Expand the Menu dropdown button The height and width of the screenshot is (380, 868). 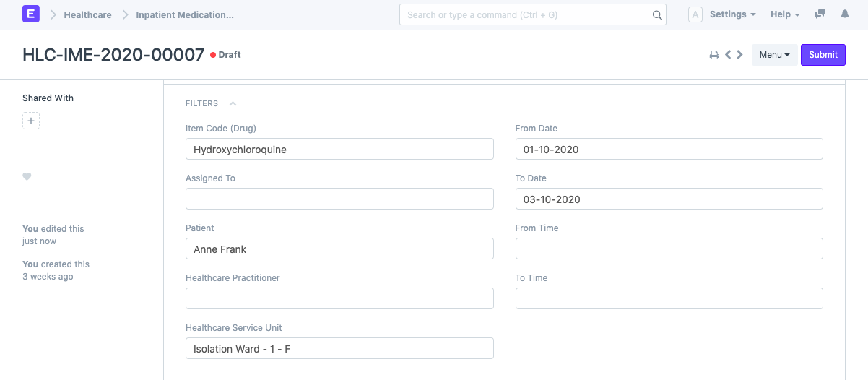point(774,55)
